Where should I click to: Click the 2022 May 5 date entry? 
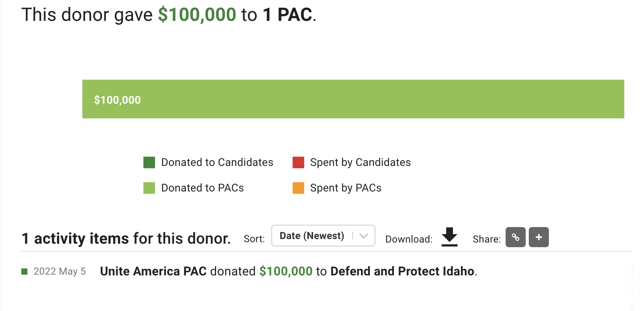pos(60,272)
